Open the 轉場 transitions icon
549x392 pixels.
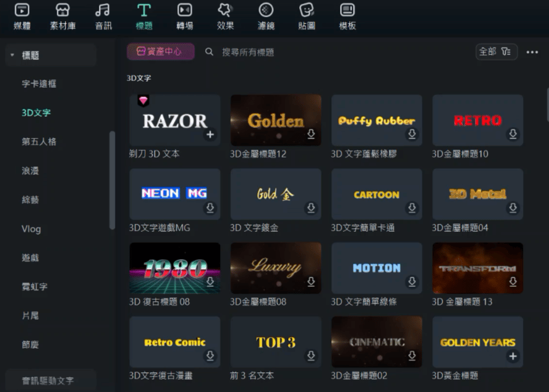pos(184,16)
